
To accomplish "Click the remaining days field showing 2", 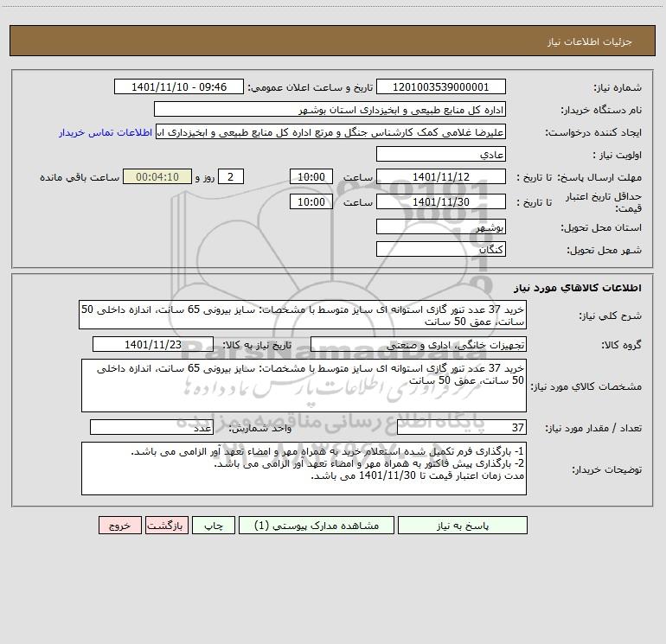I will click(x=231, y=177).
